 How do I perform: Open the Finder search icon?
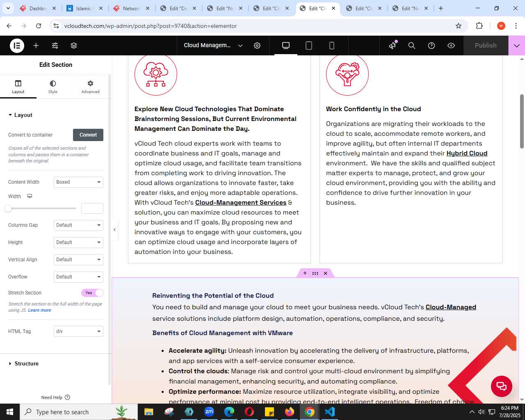412,46
